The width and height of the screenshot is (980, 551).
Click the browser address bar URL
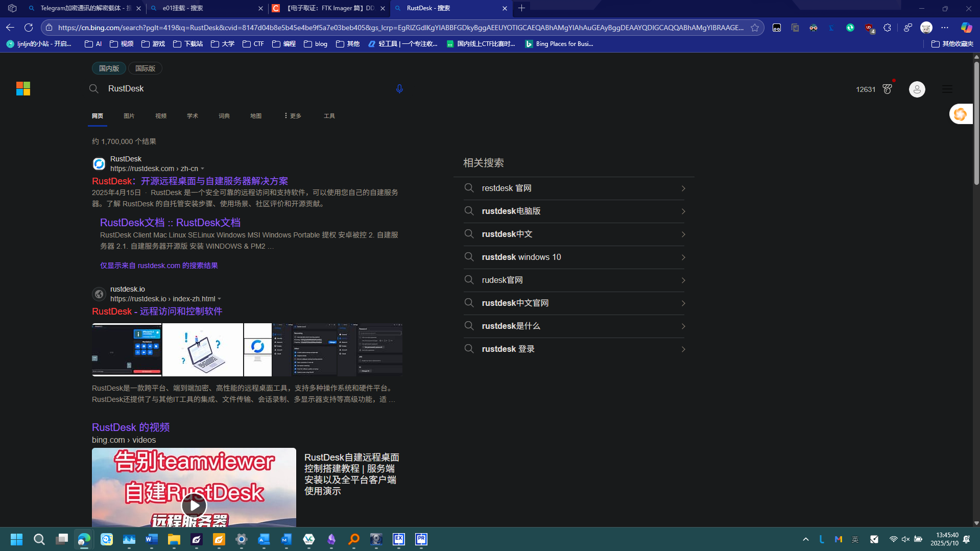click(x=400, y=28)
